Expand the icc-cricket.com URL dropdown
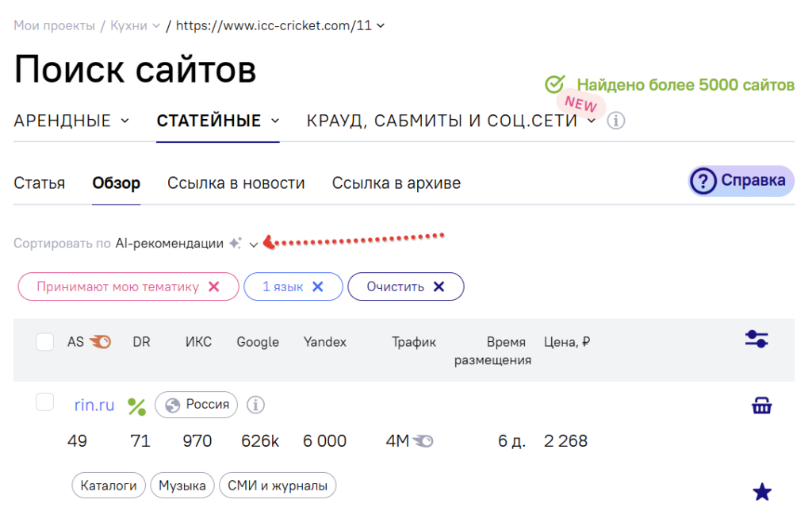812x511 pixels. coord(381,25)
